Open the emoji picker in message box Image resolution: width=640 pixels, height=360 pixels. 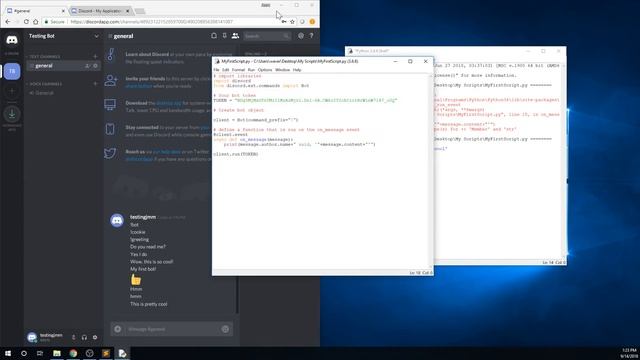(225, 329)
